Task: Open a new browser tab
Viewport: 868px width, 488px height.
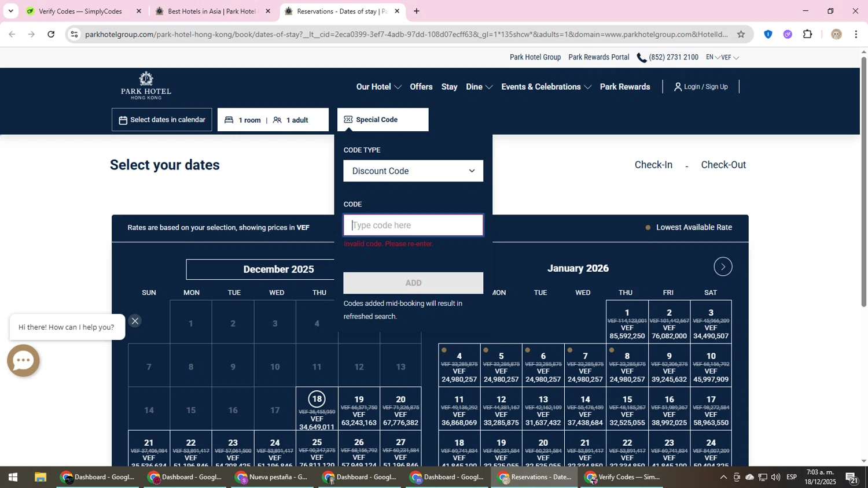Action: pos(417,11)
